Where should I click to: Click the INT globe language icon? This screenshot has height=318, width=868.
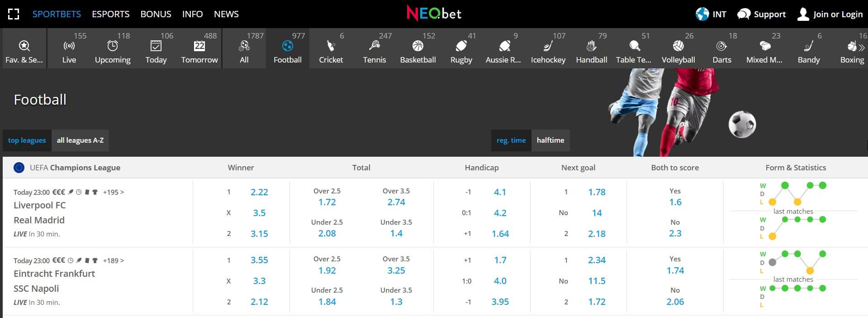702,14
